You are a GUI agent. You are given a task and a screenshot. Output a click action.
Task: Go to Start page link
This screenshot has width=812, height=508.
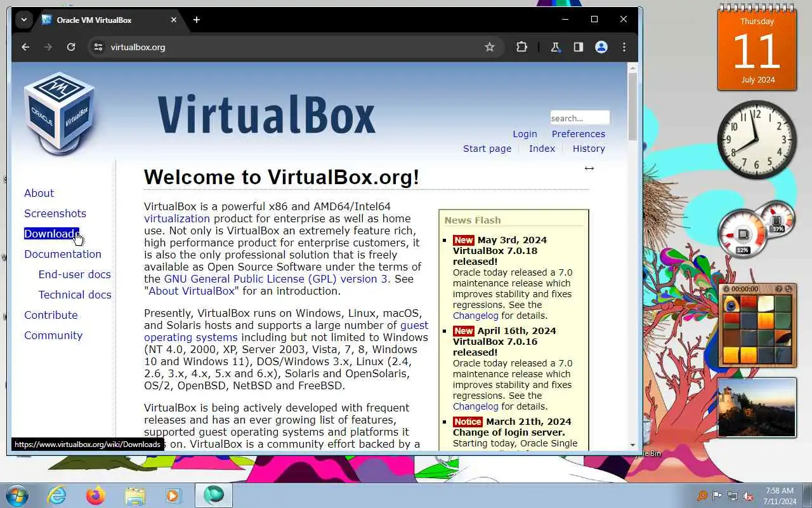[x=487, y=149]
